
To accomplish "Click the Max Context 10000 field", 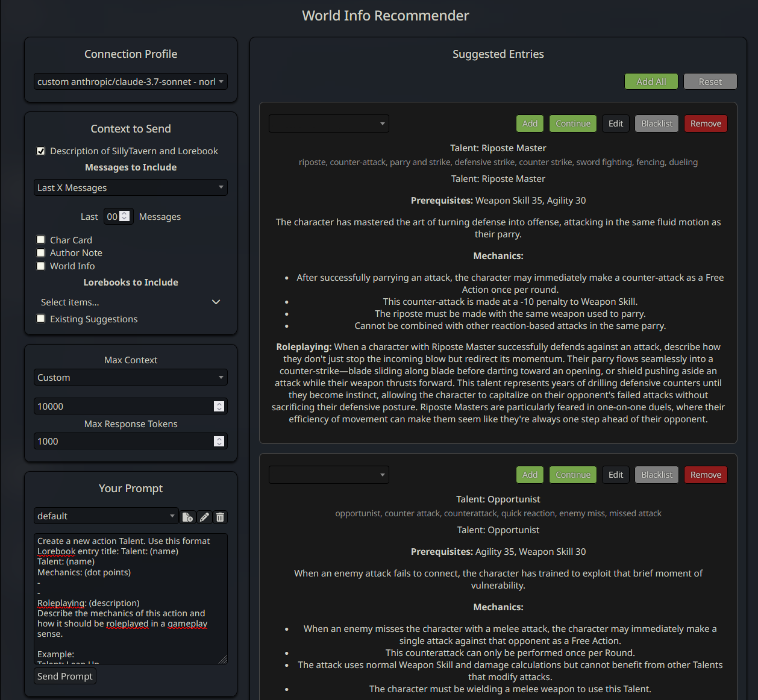I will (x=131, y=407).
